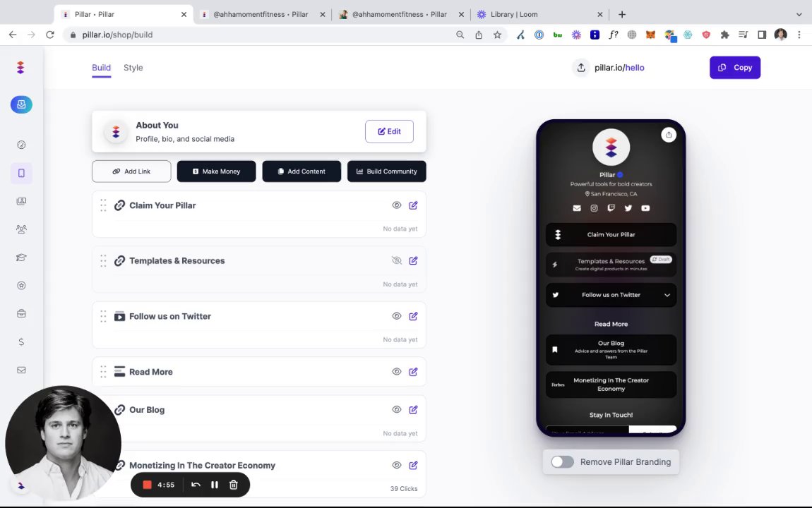Hide the Follow us on Twitter block
The width and height of the screenshot is (812, 508).
pos(397,316)
